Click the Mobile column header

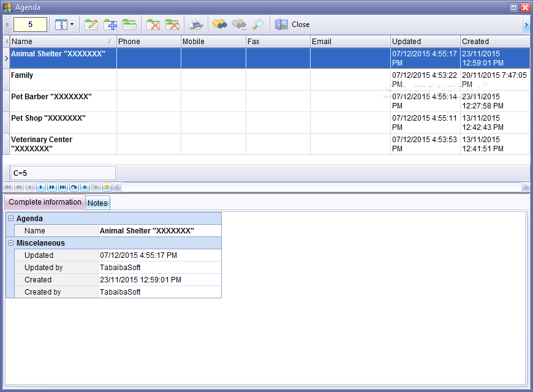(x=213, y=42)
